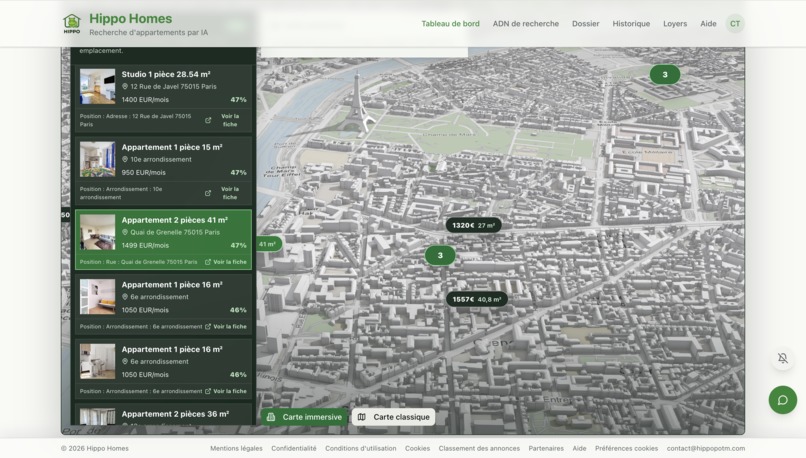Click thumbnail of Quai de Grenelle apartment
This screenshot has width=806, height=458.
coord(98,232)
